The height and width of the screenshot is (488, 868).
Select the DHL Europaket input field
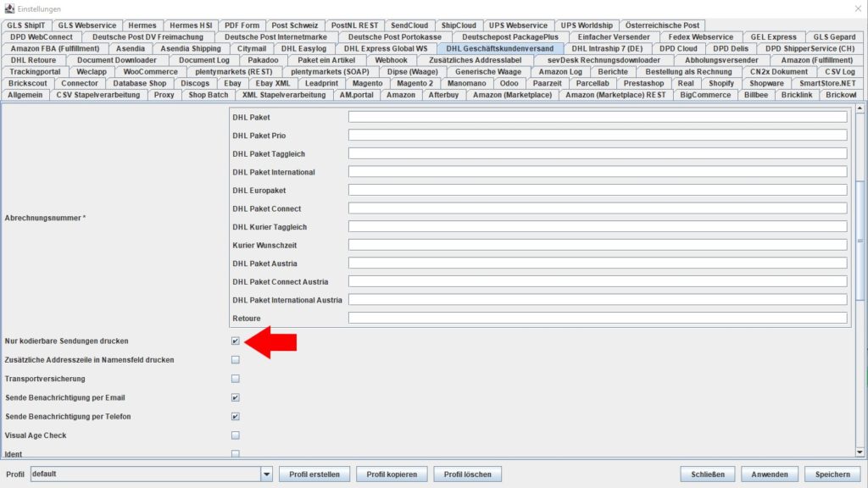[x=598, y=190]
